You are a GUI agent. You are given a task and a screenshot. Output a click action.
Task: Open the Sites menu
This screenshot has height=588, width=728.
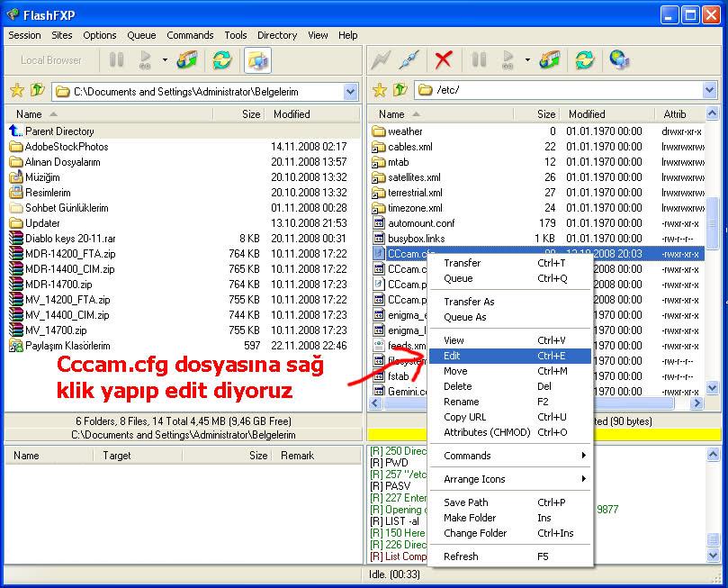[x=62, y=35]
